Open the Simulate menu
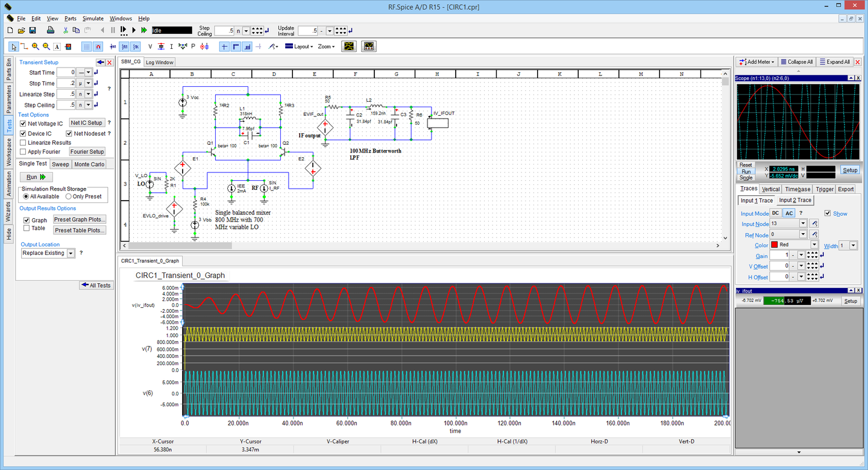The image size is (868, 470). click(x=93, y=18)
